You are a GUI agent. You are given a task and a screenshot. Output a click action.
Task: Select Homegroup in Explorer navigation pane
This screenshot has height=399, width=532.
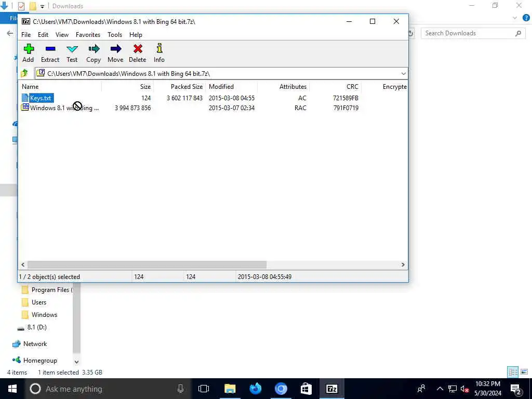[x=39, y=361]
